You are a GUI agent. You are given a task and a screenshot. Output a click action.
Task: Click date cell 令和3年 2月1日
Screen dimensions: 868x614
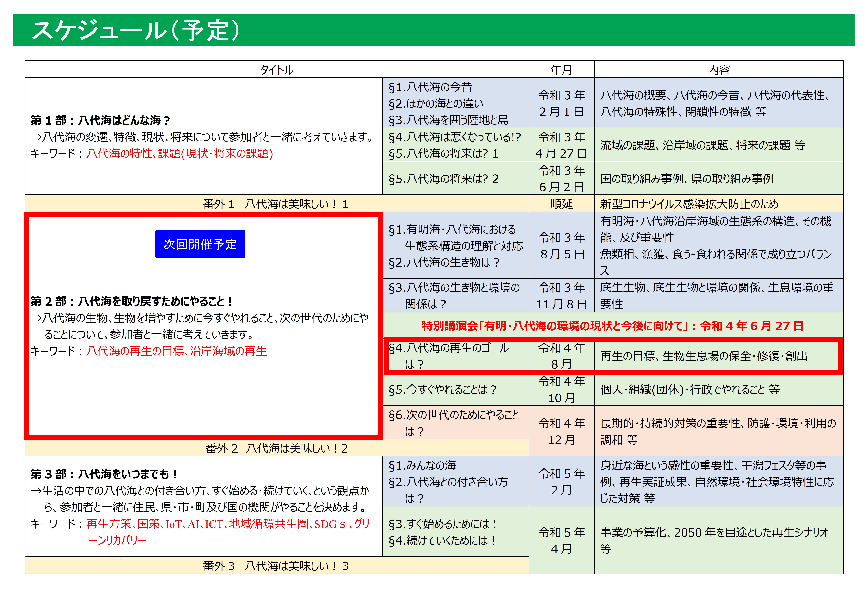click(561, 103)
